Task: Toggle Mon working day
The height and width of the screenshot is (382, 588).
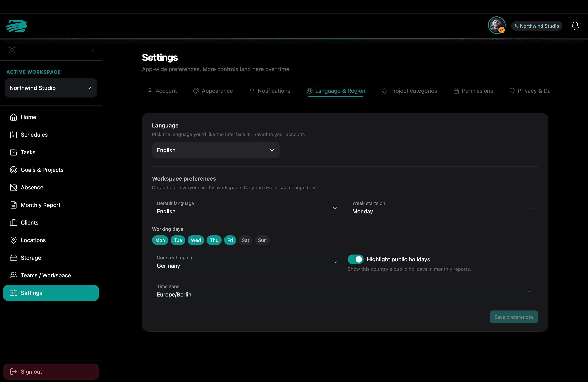Action: [x=160, y=240]
